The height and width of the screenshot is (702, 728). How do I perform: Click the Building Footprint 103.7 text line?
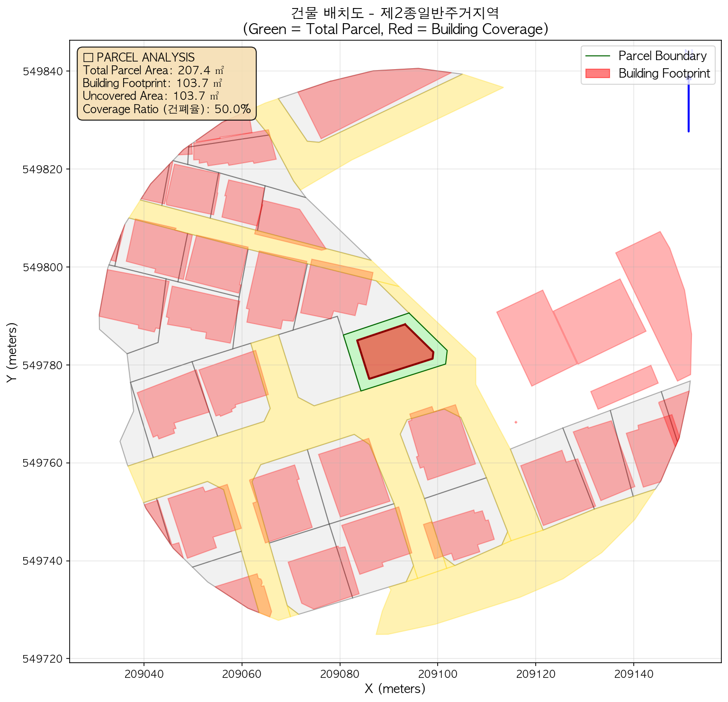tap(152, 83)
